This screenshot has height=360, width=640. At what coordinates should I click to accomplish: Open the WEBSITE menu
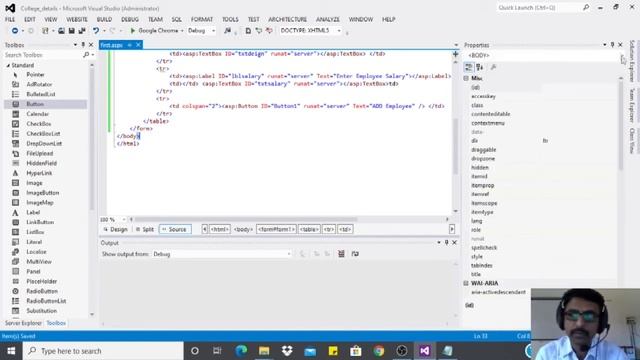click(x=77, y=19)
